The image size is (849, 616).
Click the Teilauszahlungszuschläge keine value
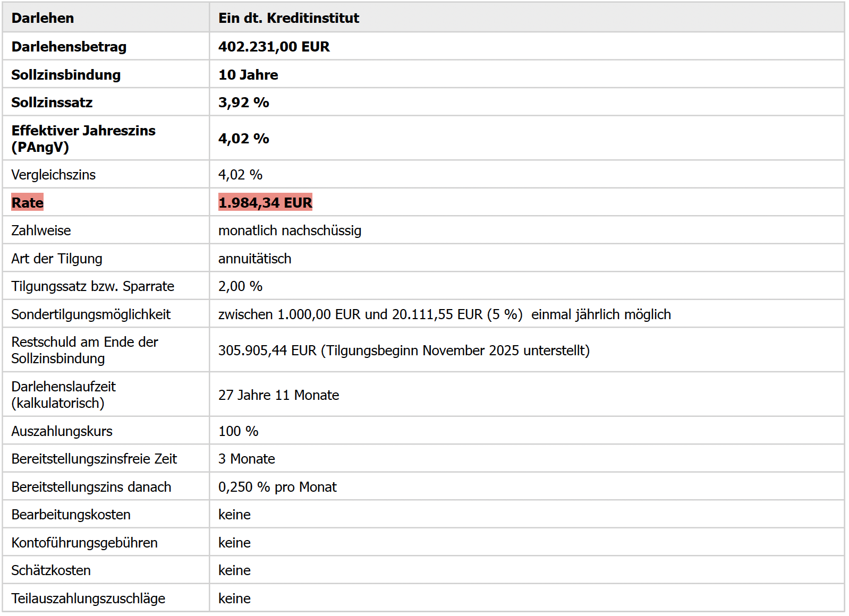pyautogui.click(x=234, y=598)
